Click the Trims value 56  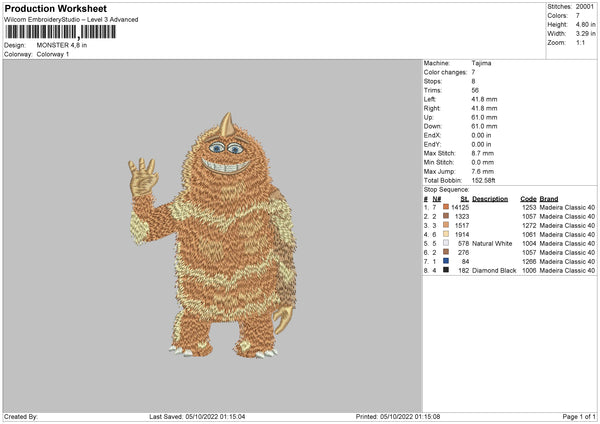(475, 90)
